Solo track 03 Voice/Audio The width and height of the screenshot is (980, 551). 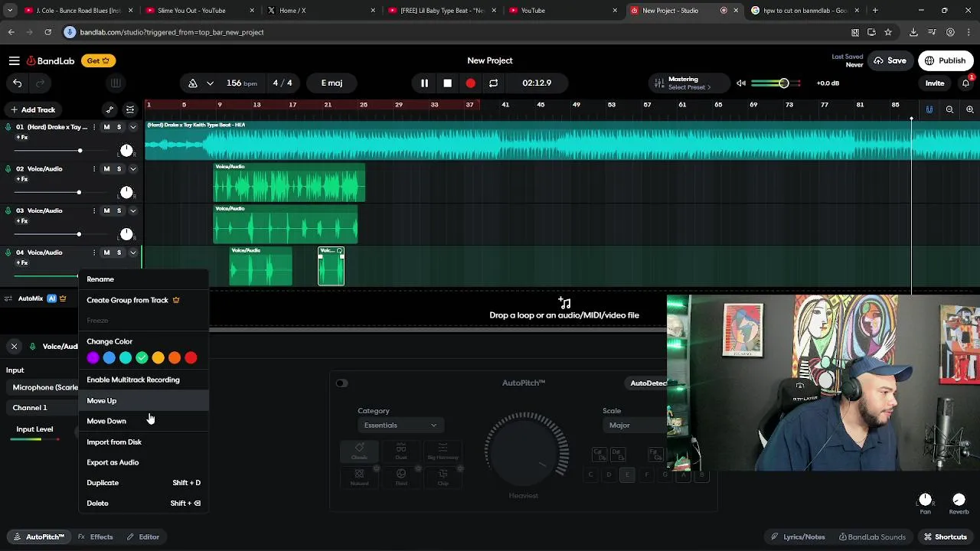(x=119, y=210)
